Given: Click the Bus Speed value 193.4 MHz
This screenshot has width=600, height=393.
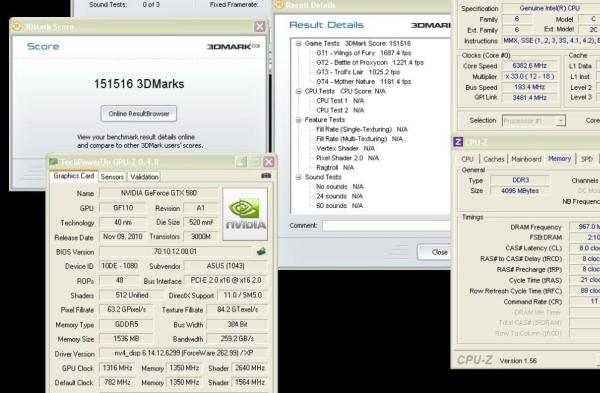Looking at the screenshot, I should [530, 87].
